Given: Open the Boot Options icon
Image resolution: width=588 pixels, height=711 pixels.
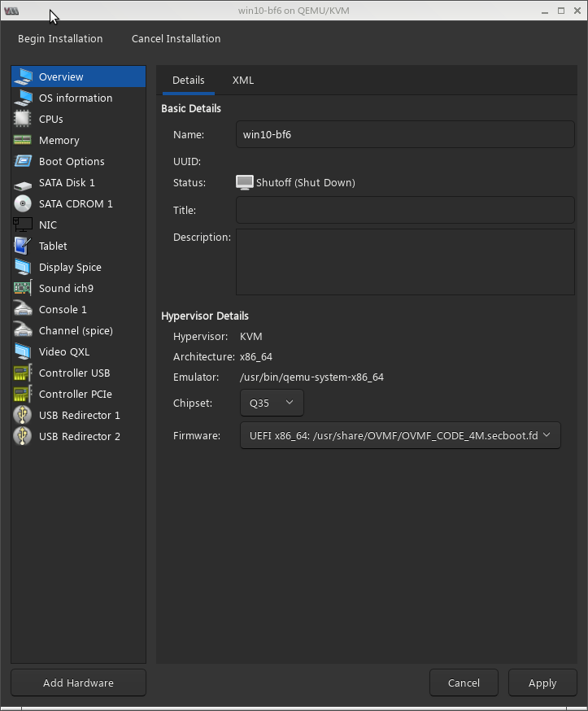Looking at the screenshot, I should point(23,161).
